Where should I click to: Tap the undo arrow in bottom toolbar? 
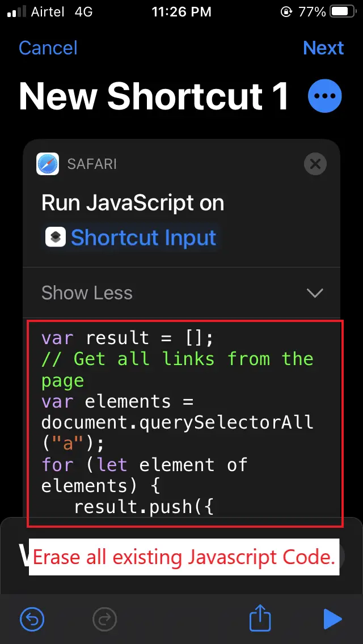(x=32, y=618)
